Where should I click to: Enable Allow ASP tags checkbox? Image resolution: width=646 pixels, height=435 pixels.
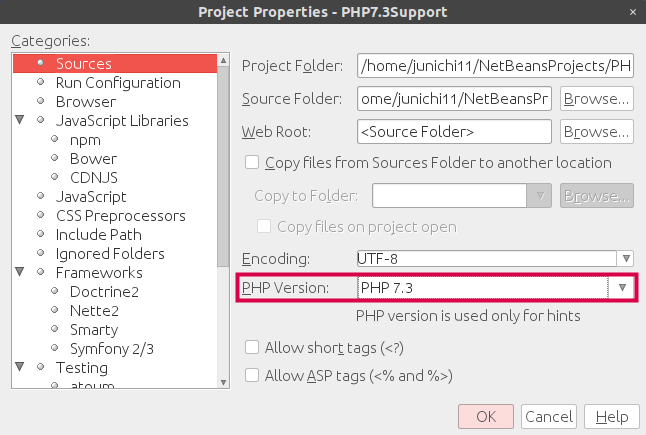point(252,376)
